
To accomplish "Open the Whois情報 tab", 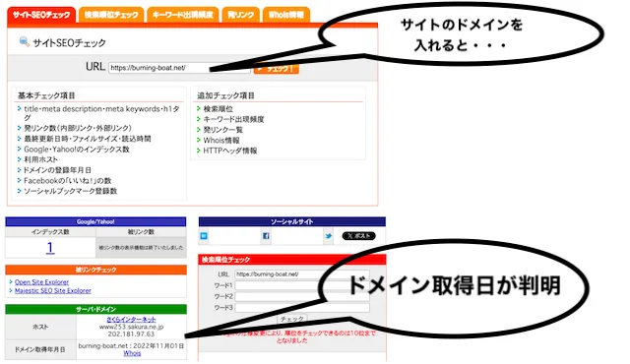I will click(x=286, y=16).
